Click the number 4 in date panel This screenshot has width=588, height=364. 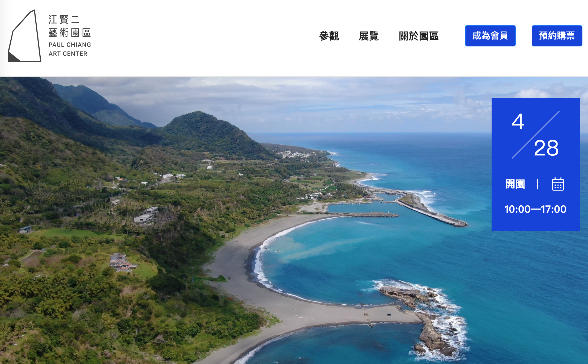tap(518, 122)
